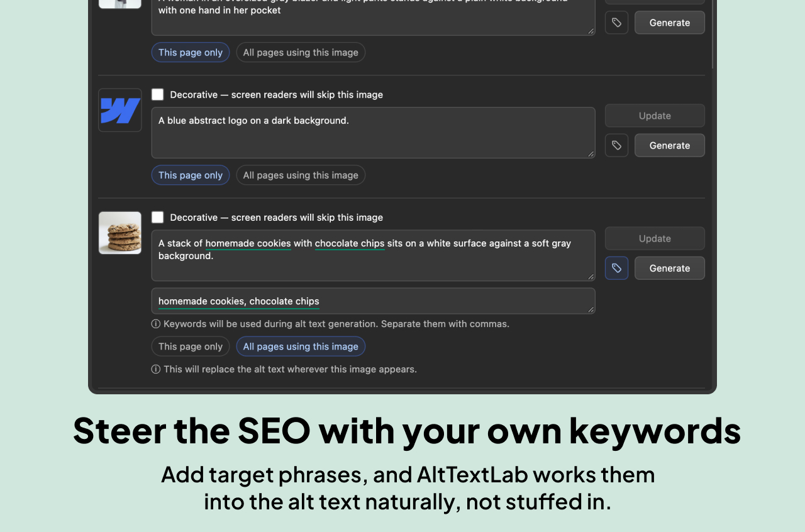Select This page only for blue logo
This screenshot has height=532, width=805.
191,175
